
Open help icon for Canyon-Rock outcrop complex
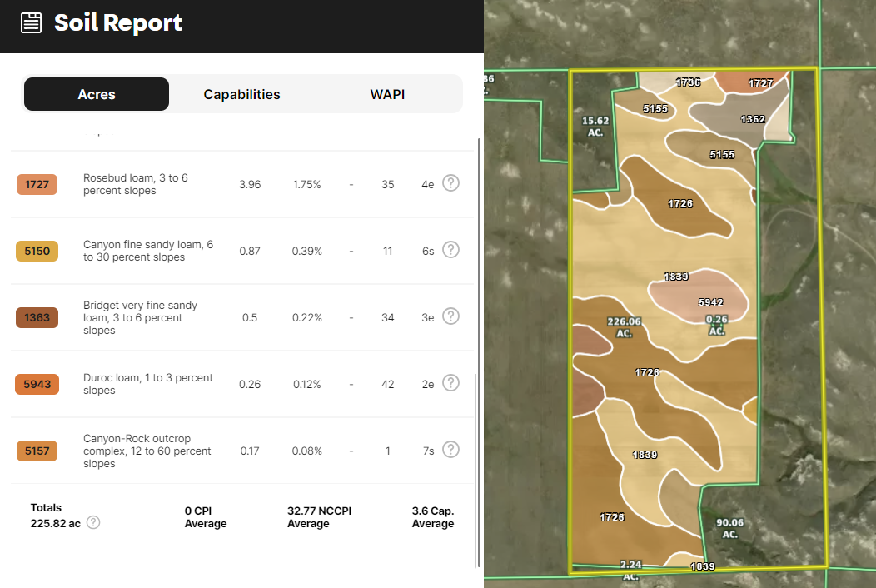[x=450, y=450]
